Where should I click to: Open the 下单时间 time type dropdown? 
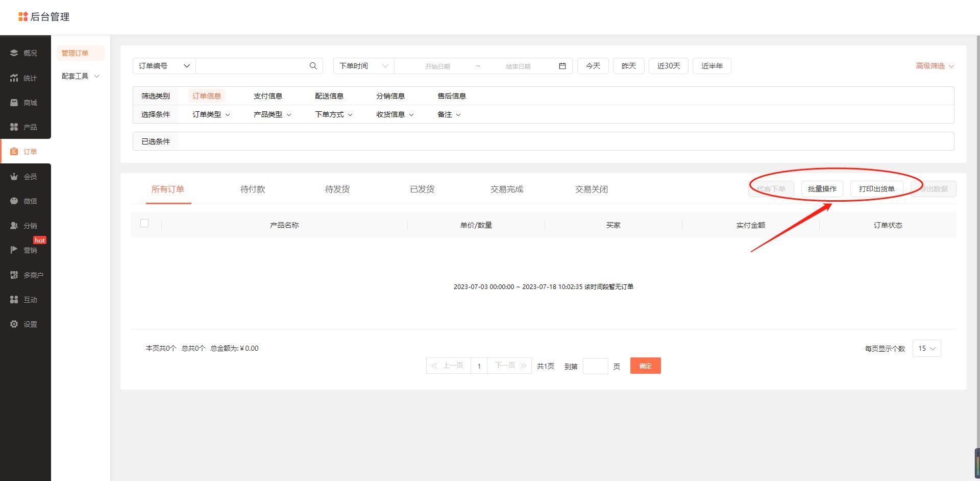(364, 66)
